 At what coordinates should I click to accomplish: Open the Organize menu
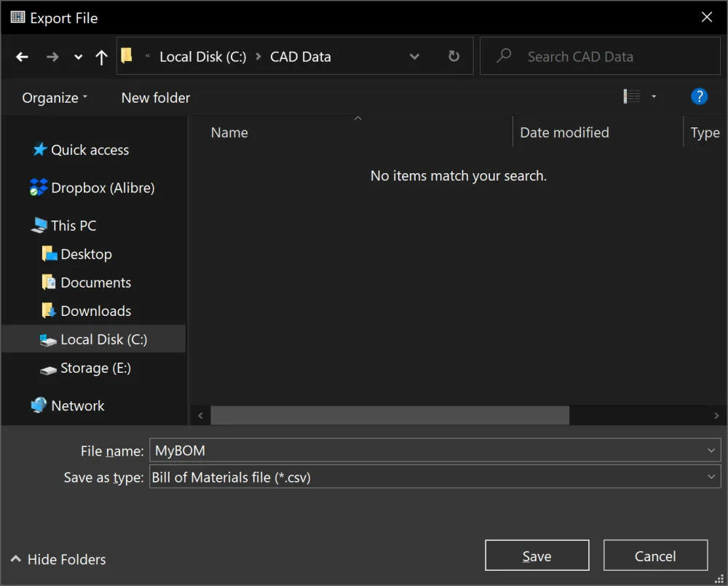[x=55, y=98]
